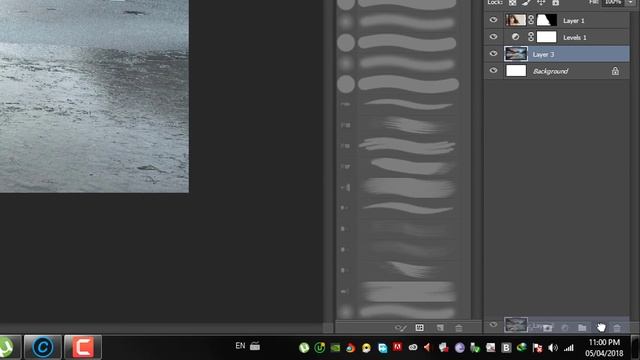Open the Fill percentage dropdown arrow
The image size is (640, 360).
(x=631, y=2)
